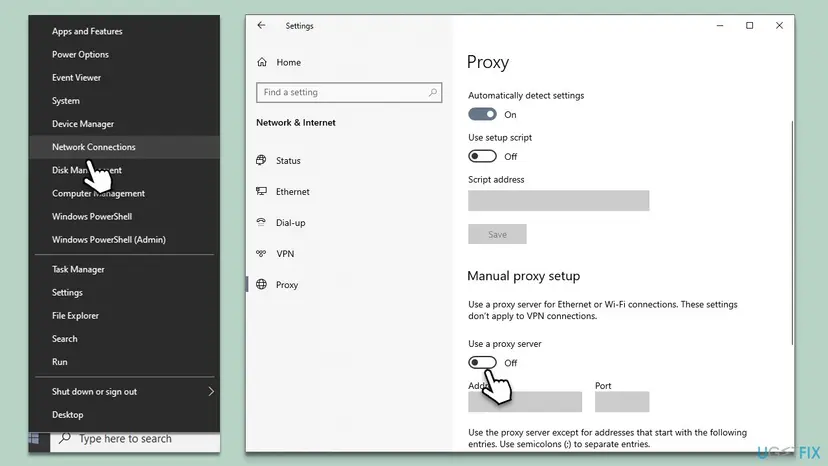The width and height of the screenshot is (828, 466).
Task: Turn off Automatically detect settings toggle
Action: coord(482,114)
